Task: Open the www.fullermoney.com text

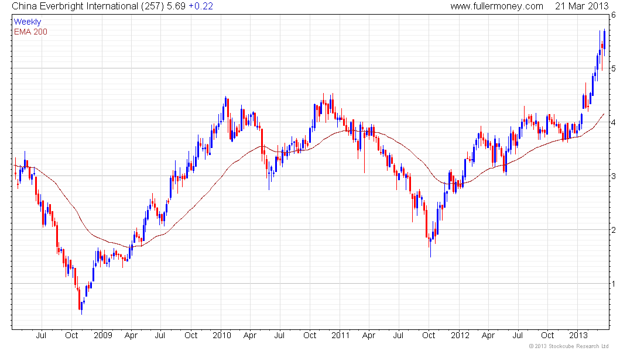Action: coord(496,6)
